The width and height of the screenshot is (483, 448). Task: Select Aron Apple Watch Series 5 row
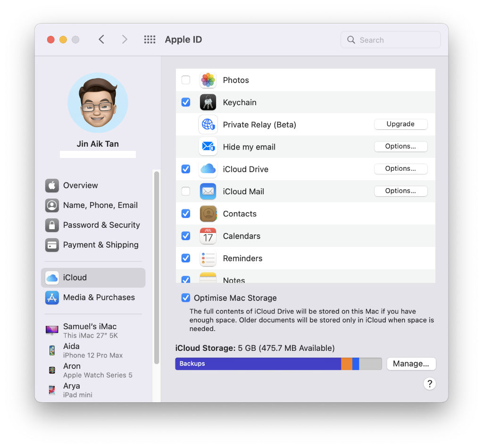coord(93,370)
